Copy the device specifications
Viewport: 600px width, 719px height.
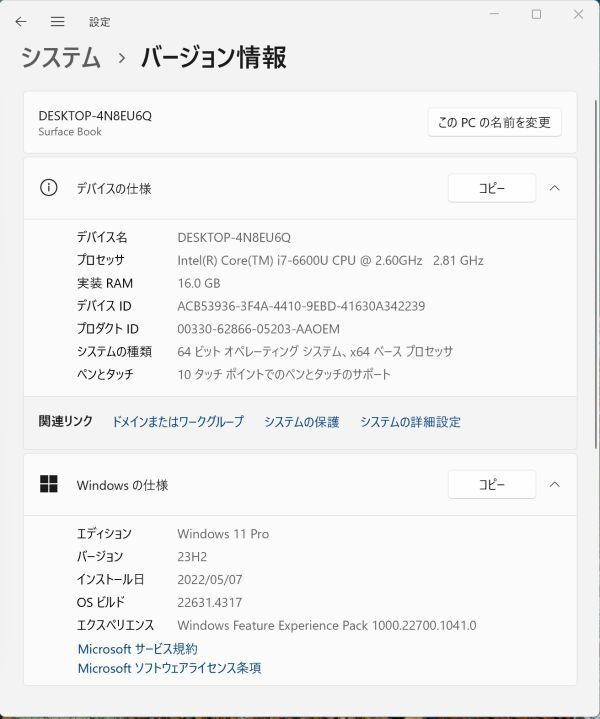pos(491,188)
